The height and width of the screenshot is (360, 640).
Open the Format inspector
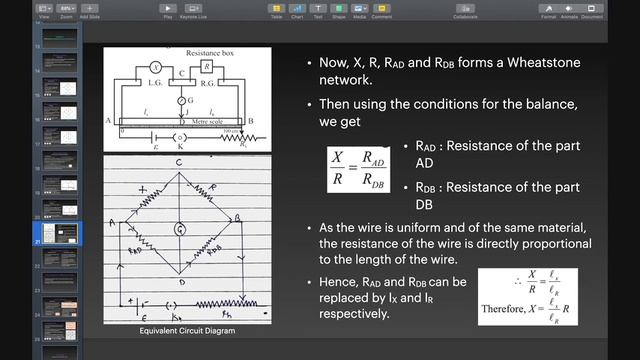[x=549, y=9]
